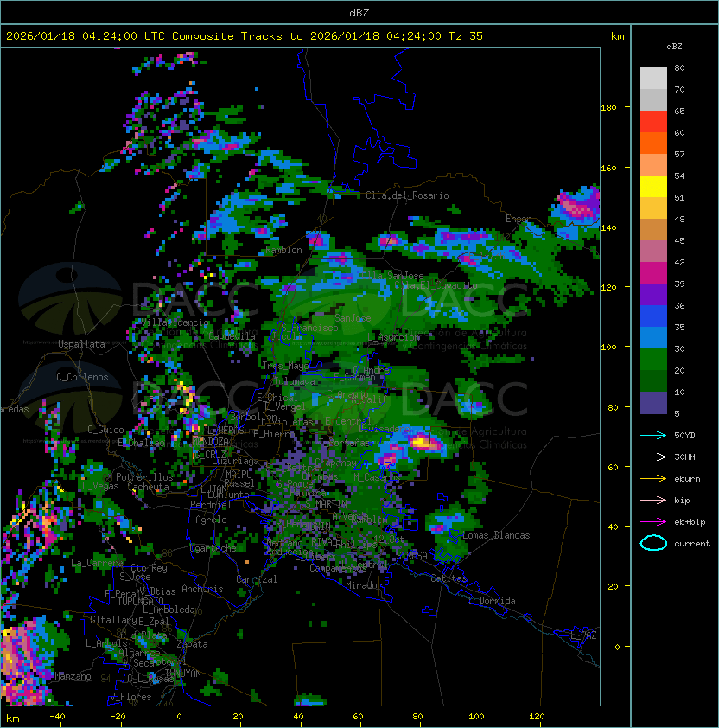The height and width of the screenshot is (728, 719).
Task: Click the cyan 'current' ellipse legend icon
Action: click(x=653, y=543)
